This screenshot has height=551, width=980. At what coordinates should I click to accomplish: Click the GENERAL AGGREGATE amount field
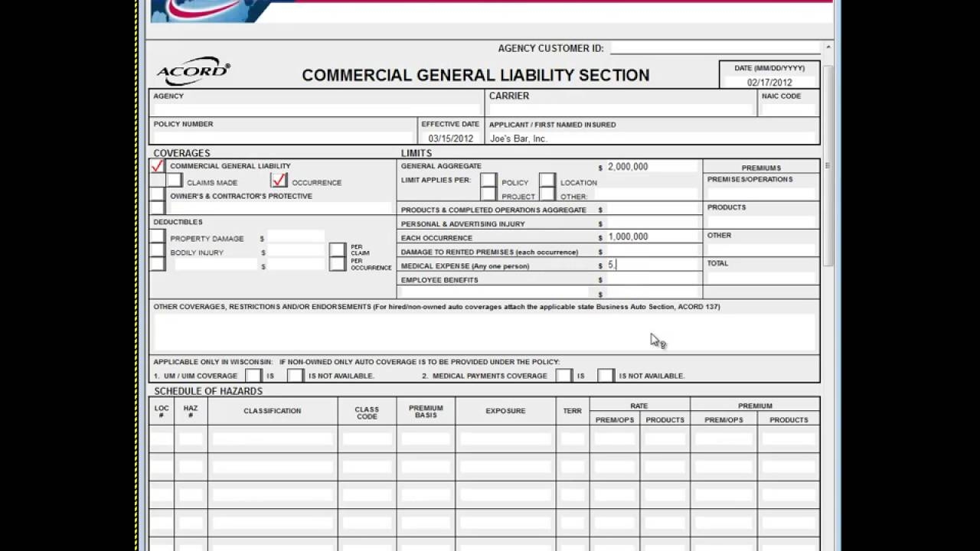(x=651, y=166)
